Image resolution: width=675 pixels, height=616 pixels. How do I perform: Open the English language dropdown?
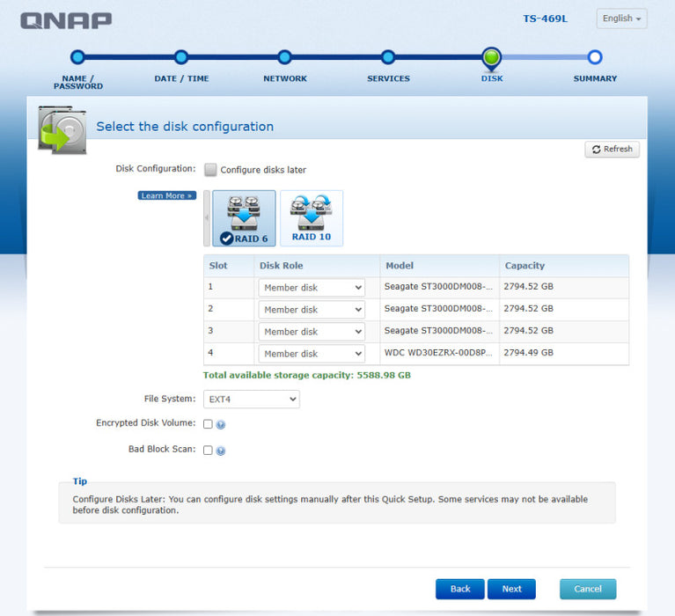click(x=621, y=18)
